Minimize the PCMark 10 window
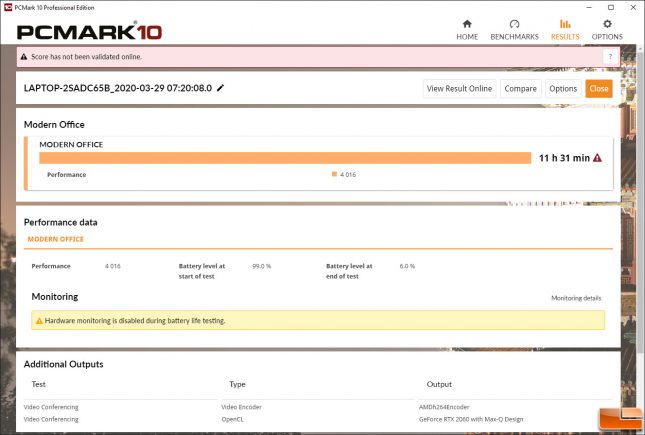645x435 pixels. [589, 7]
